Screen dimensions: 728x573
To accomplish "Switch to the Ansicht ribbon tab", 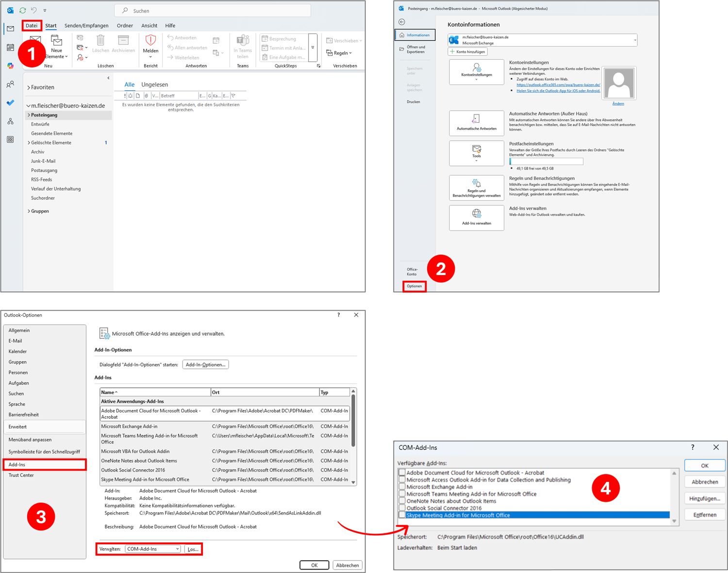I will [149, 26].
